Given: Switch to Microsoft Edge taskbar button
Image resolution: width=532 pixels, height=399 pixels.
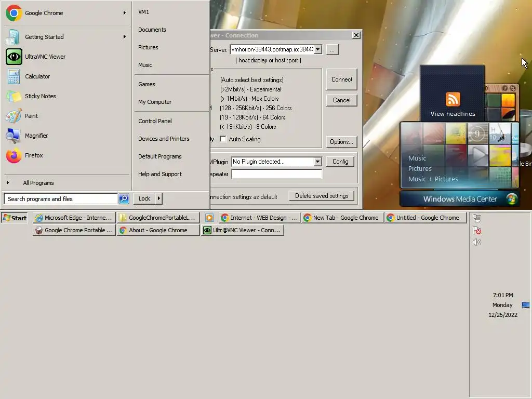Looking at the screenshot, I should pos(74,218).
